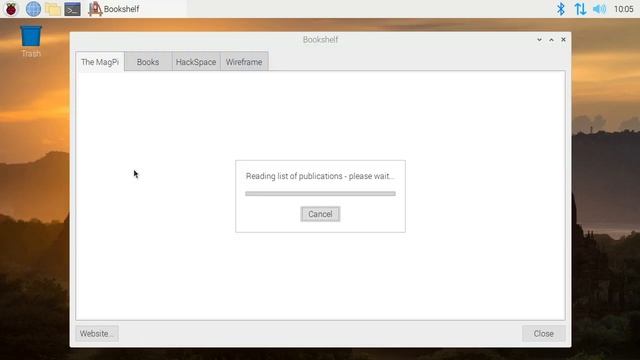The image size is (640, 360).
Task: Open the HackSpace tab
Action: pos(196,62)
